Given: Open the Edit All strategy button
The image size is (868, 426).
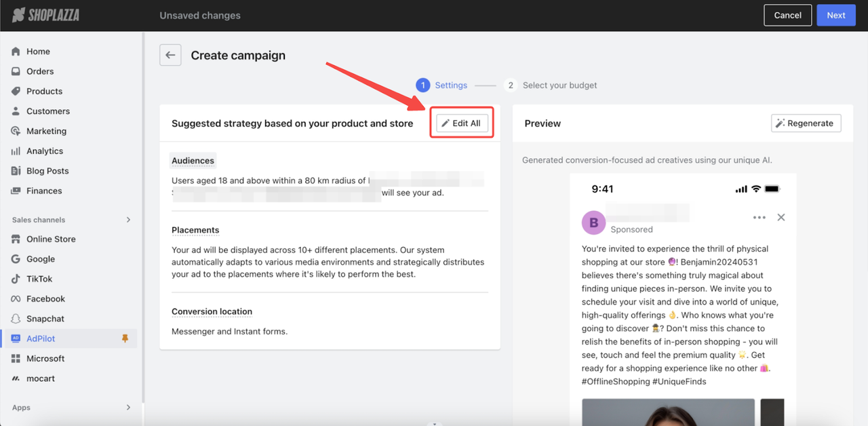Looking at the screenshot, I should 461,123.
